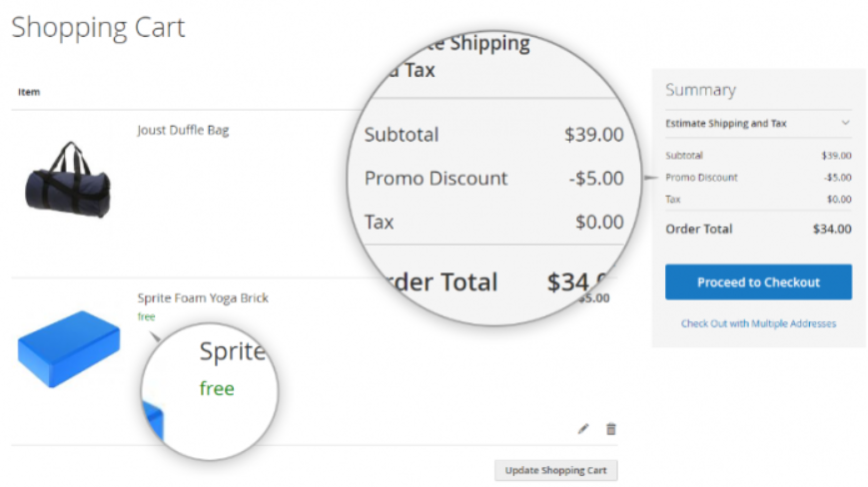Click the trash icon to remove item
The image size is (868, 487).
click(x=610, y=429)
